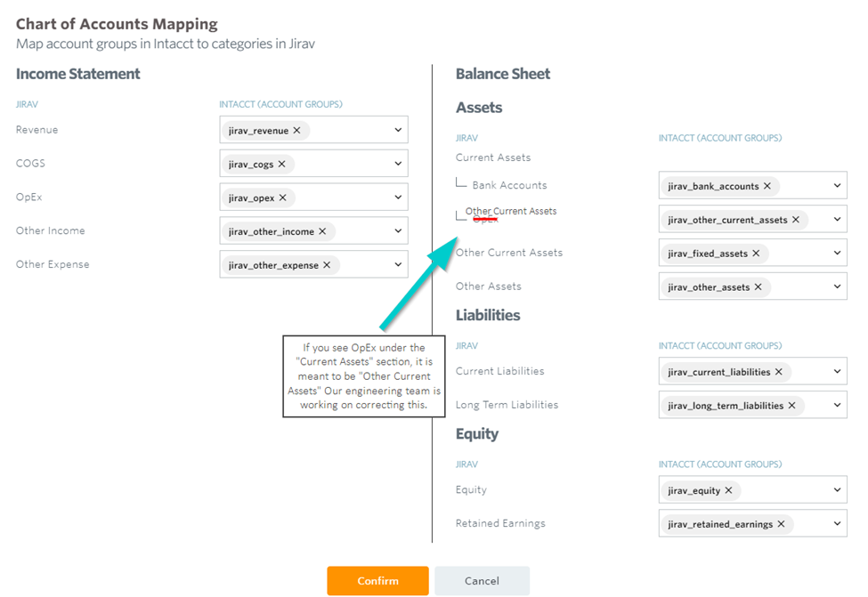Image resolution: width=868 pixels, height=597 pixels.
Task: Click the Other Expense row label
Action: tap(53, 264)
